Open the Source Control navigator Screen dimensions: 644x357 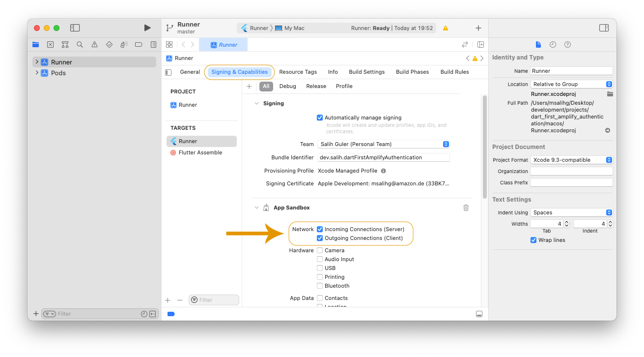[50, 44]
